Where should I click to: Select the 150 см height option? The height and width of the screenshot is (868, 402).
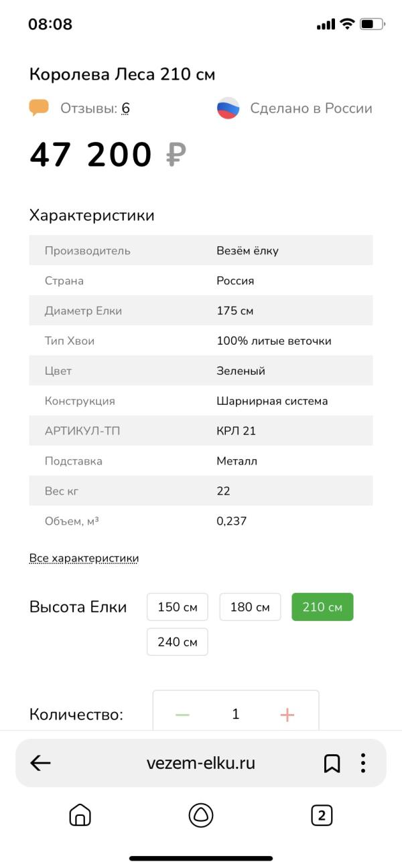tap(178, 607)
